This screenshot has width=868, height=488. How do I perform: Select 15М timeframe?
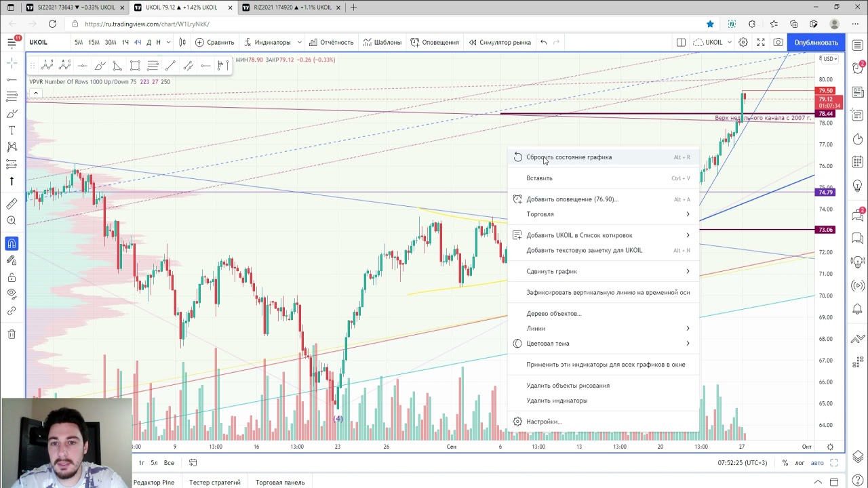click(94, 42)
